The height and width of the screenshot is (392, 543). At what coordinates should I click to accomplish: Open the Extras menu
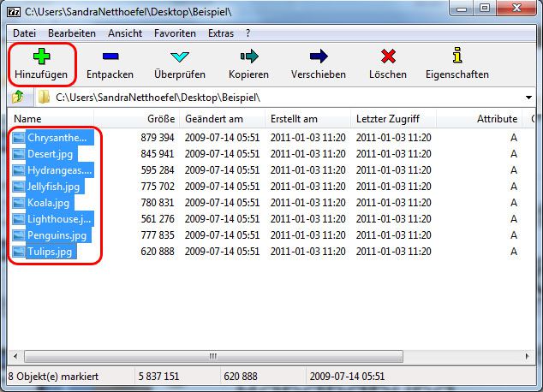click(221, 33)
